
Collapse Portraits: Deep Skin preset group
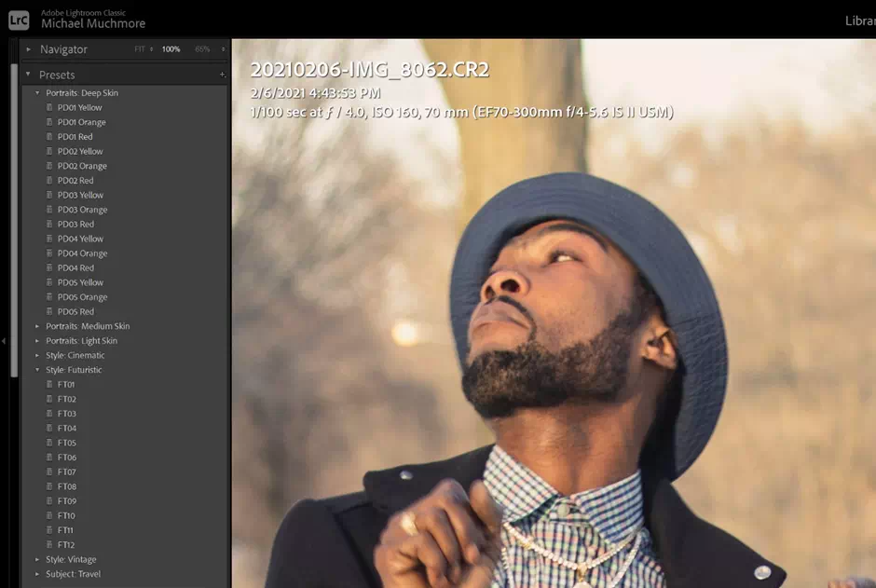click(37, 92)
